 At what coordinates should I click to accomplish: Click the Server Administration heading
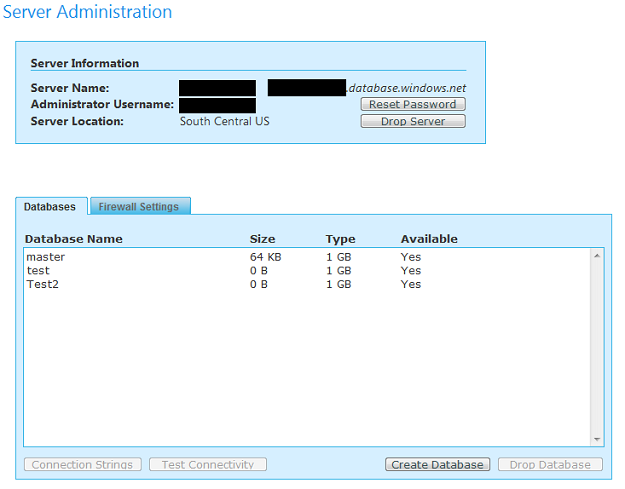[x=87, y=12]
